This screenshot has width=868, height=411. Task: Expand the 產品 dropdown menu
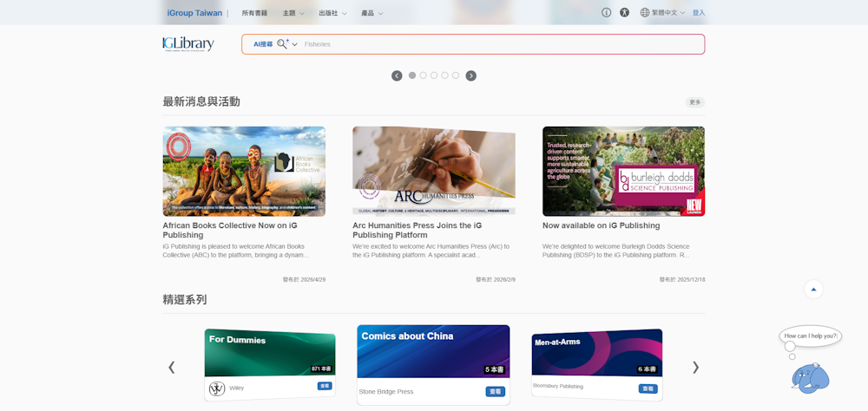pos(372,13)
